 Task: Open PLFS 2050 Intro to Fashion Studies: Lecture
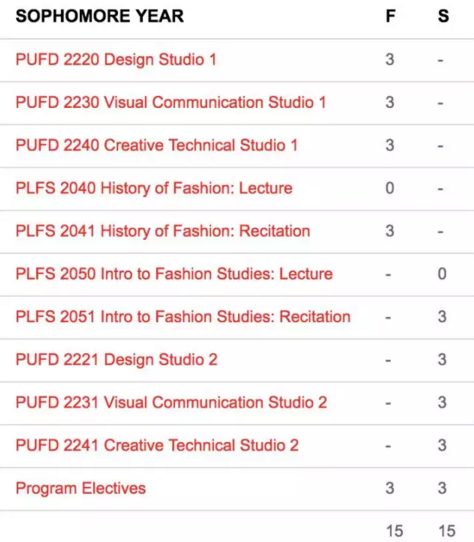pos(174,274)
